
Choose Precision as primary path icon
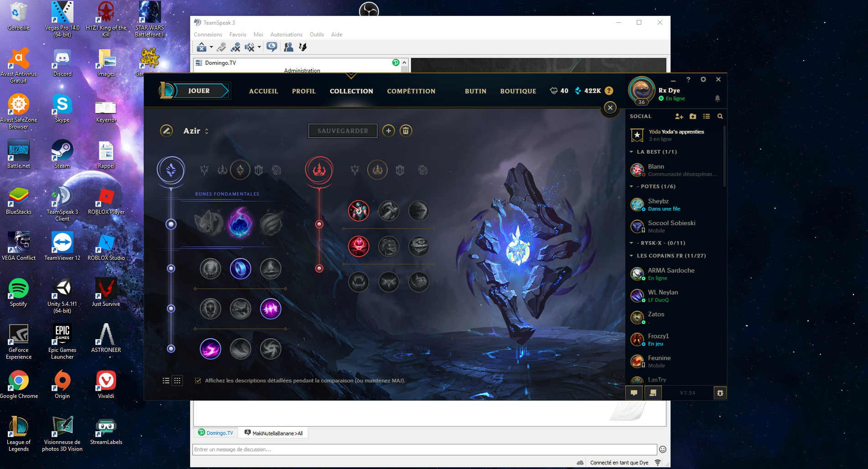point(204,170)
